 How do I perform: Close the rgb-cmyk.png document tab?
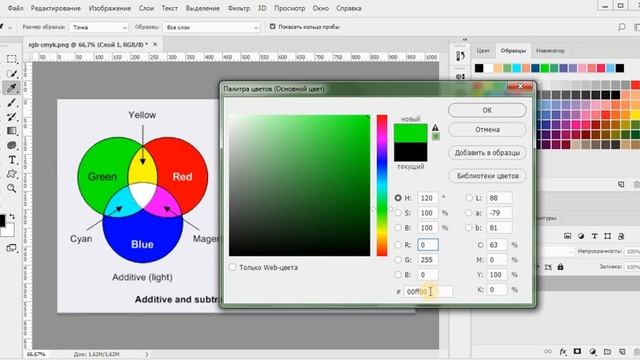155,44
